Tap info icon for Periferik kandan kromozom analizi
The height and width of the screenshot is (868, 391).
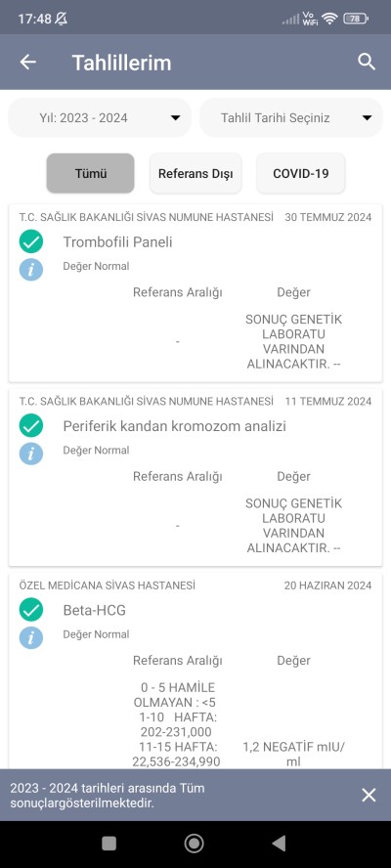[31, 454]
